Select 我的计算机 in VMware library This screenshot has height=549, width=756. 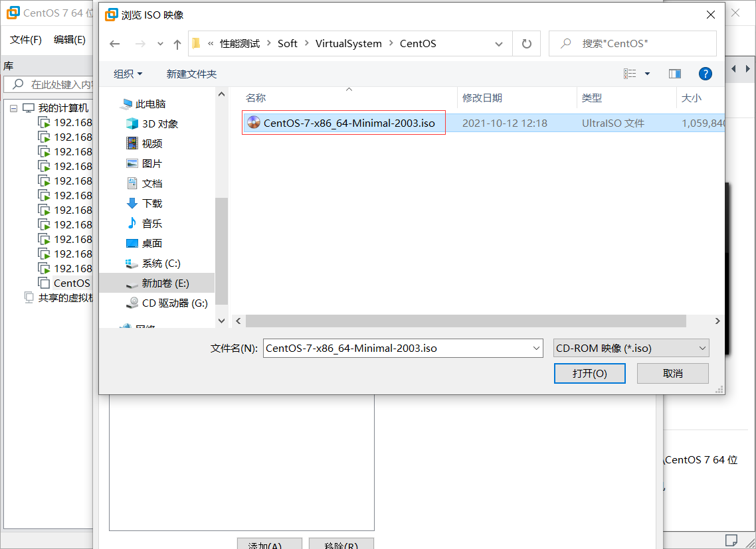(x=63, y=108)
